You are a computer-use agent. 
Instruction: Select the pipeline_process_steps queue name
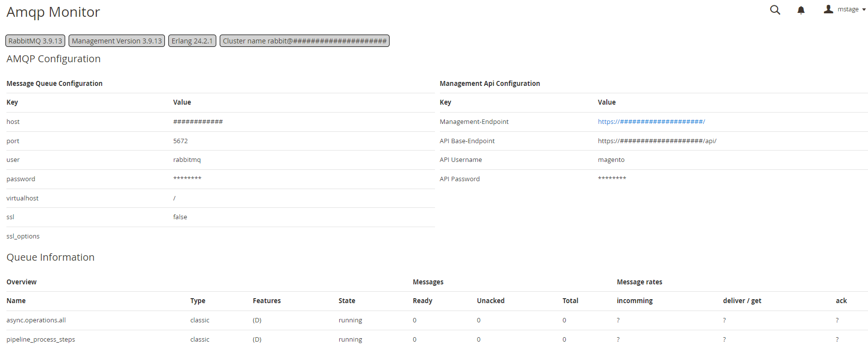point(40,340)
